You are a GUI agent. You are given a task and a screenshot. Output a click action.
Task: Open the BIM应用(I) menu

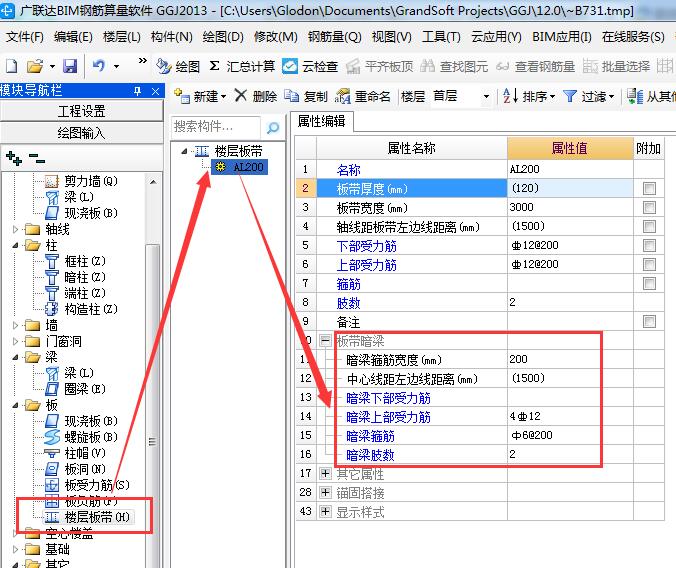pos(561,37)
